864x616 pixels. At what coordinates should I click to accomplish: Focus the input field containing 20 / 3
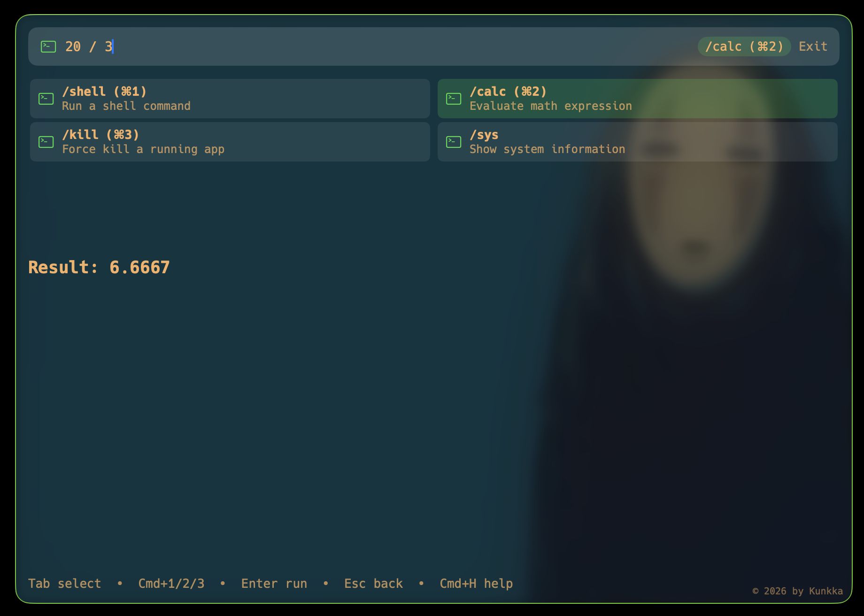tap(376, 46)
